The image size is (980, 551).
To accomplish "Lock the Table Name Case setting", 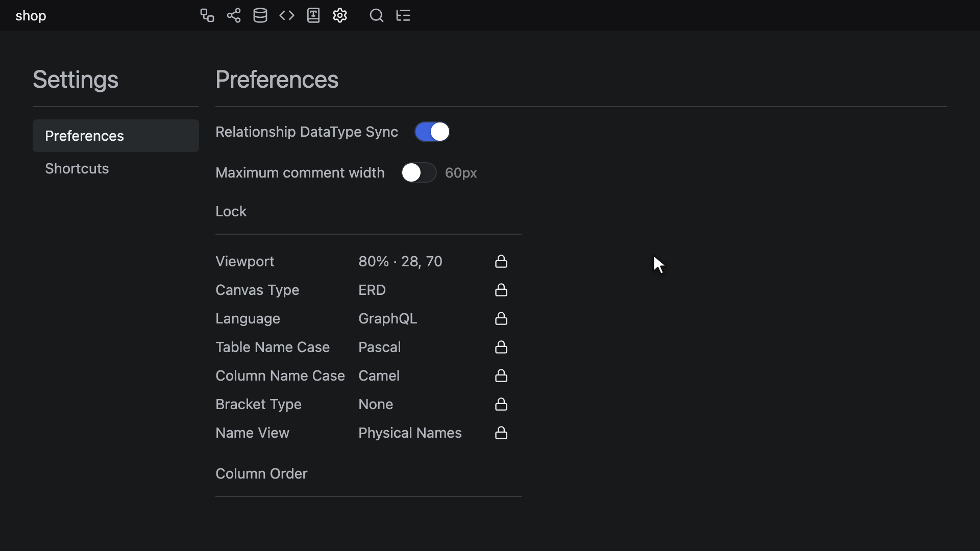I will coord(501,347).
